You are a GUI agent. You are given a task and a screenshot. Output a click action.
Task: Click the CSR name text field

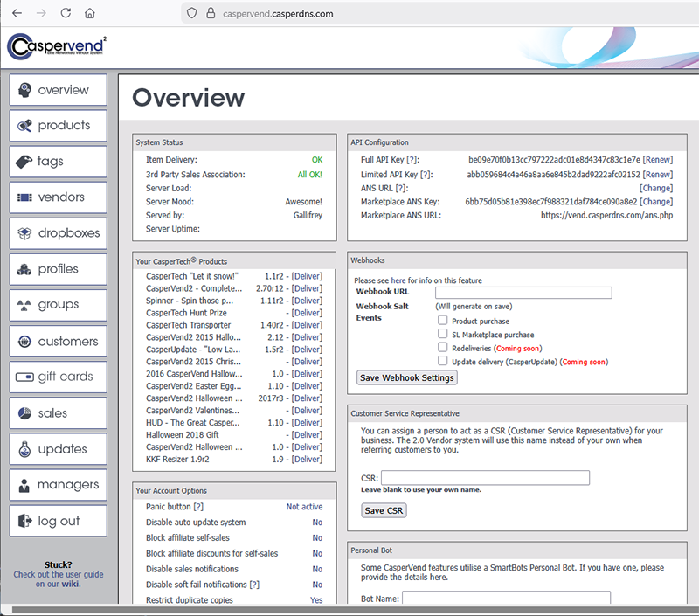[x=485, y=478]
